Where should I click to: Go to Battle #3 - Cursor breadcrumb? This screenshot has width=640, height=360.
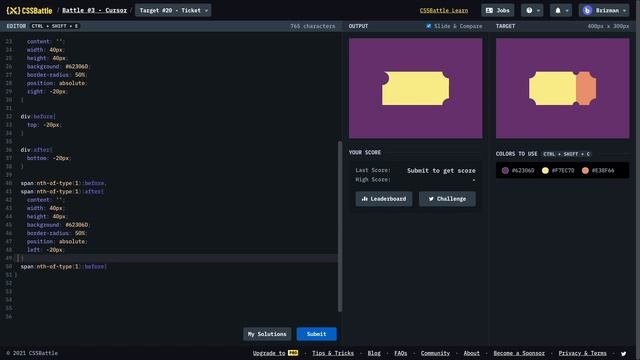click(x=94, y=10)
